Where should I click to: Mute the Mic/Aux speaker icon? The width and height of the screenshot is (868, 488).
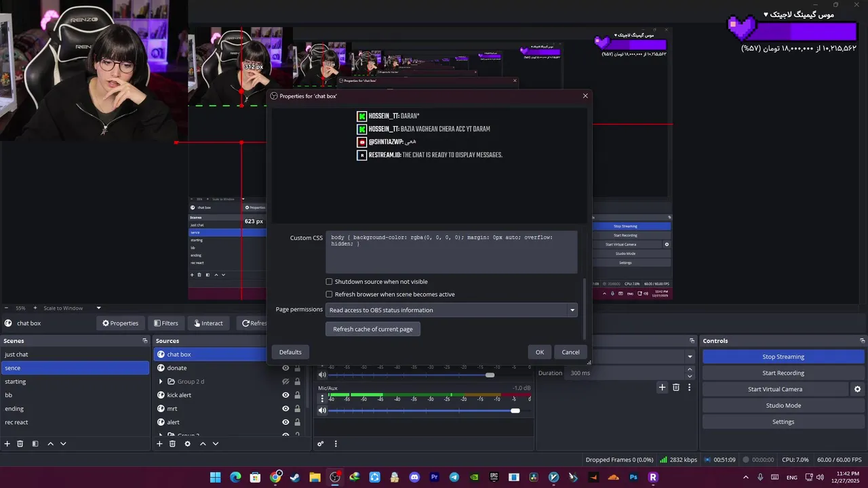(322, 410)
